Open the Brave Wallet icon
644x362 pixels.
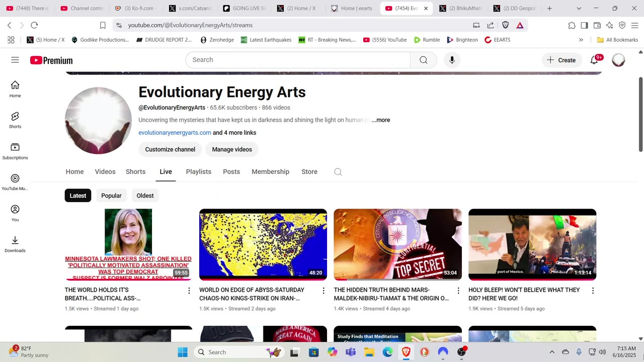(x=597, y=25)
